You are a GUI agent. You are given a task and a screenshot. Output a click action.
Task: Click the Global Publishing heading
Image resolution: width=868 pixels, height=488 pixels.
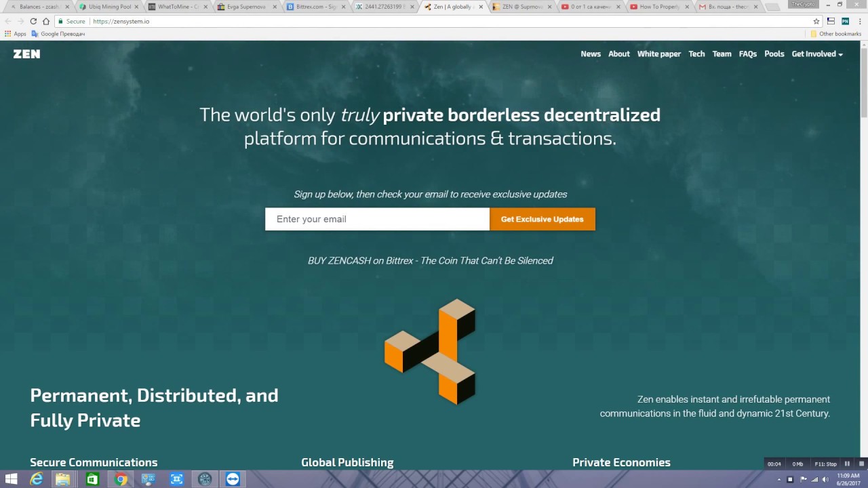tap(347, 462)
